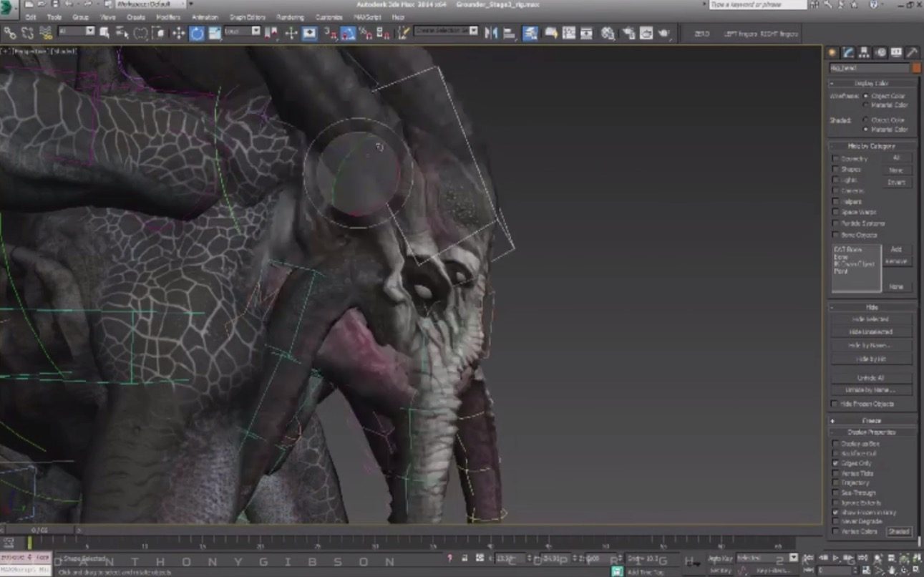
Task: Click Edit Named Selection Sets icon
Action: [404, 33]
